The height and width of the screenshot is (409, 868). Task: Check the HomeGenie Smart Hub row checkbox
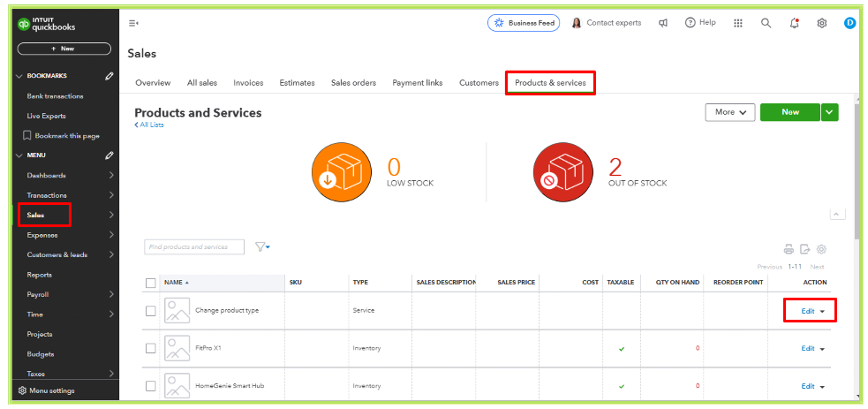coord(151,386)
